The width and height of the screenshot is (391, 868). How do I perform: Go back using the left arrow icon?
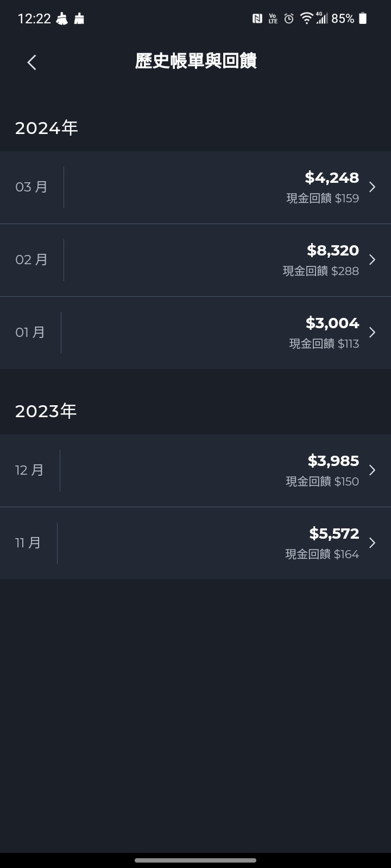coord(31,62)
